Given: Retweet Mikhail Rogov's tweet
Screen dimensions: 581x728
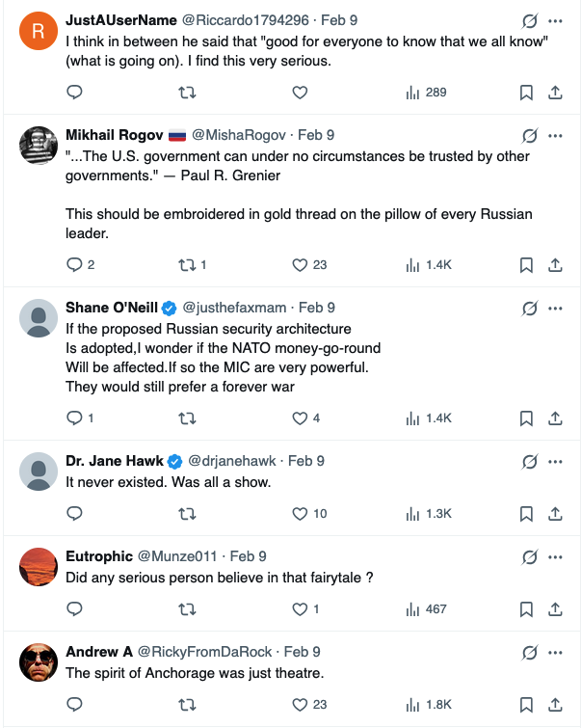Looking at the screenshot, I should [187, 264].
